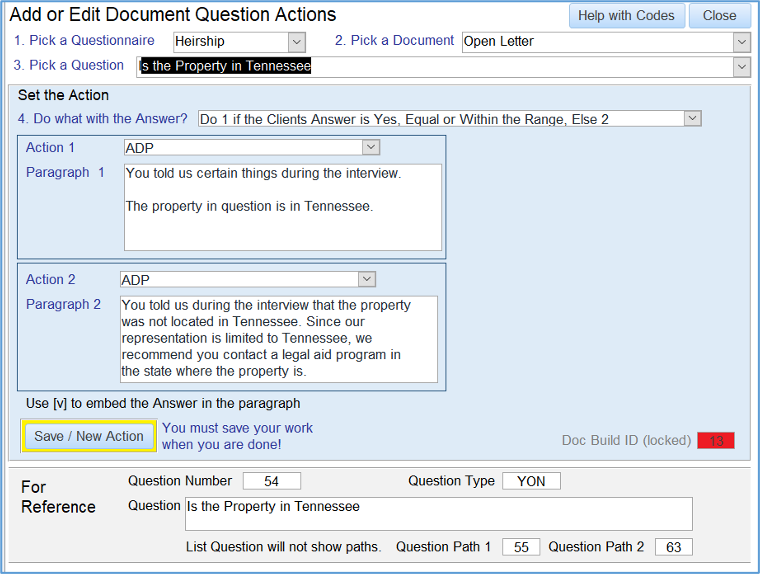Click the reference Question text field

click(438, 514)
